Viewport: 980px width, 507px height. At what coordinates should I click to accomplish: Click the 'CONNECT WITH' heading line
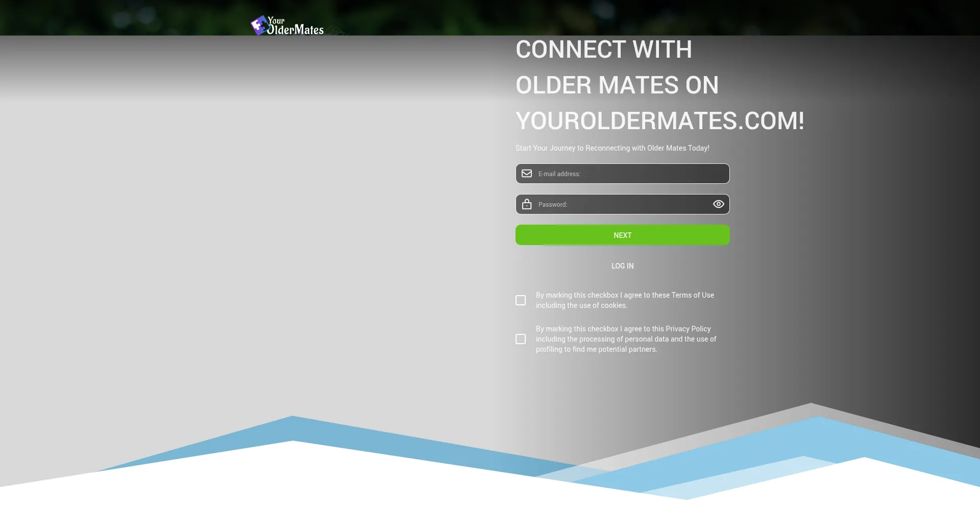point(603,50)
